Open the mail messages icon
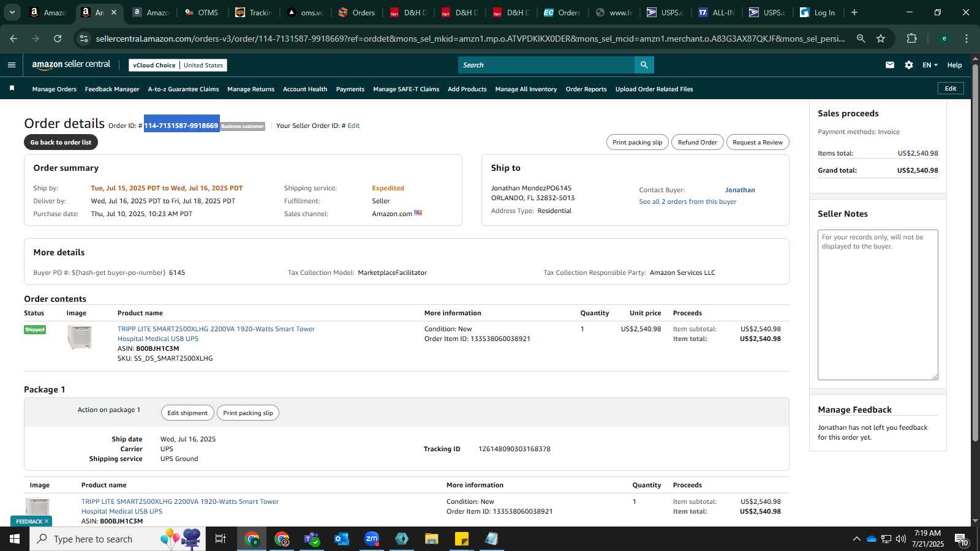 890,65
